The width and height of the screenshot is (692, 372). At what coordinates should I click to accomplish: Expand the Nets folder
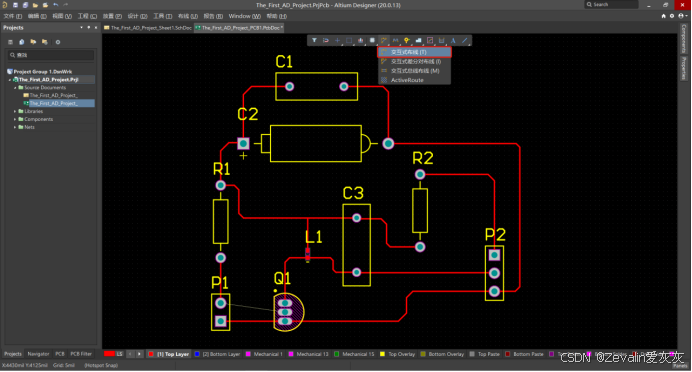(x=15, y=128)
